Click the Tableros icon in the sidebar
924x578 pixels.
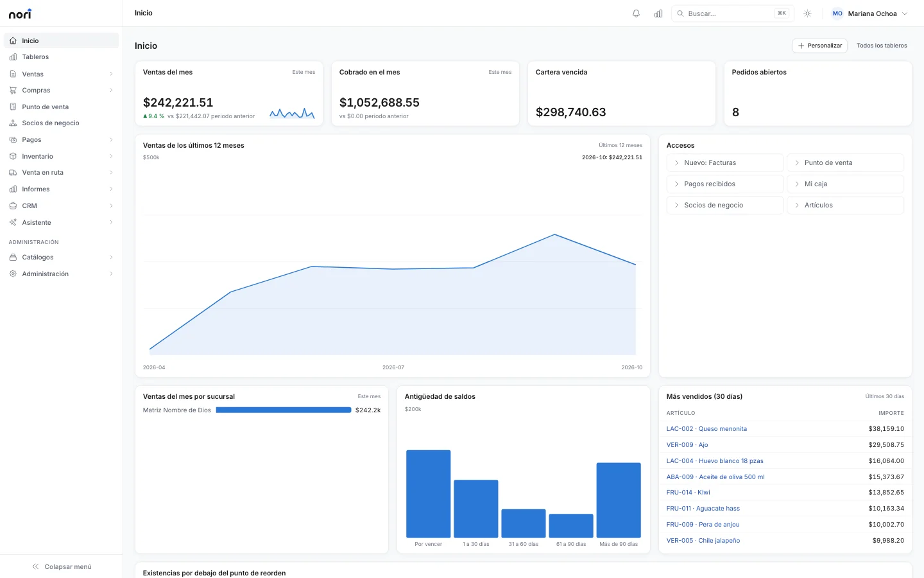tap(13, 57)
